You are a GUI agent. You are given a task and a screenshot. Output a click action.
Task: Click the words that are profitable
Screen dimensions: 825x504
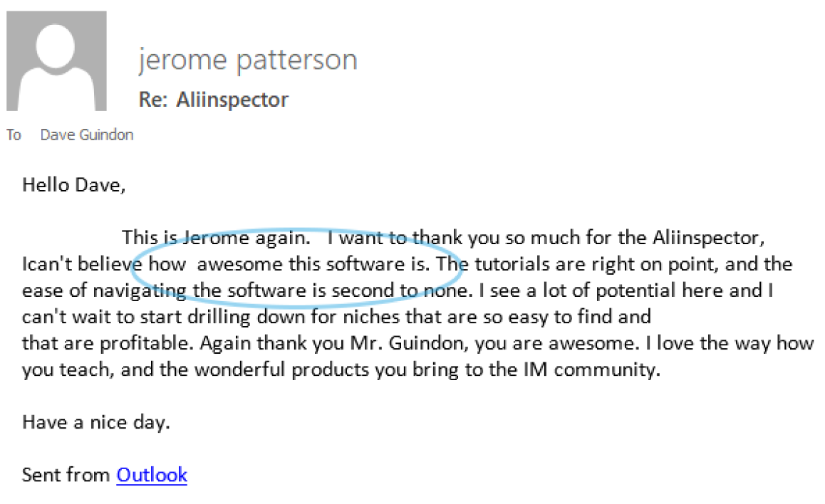(108, 343)
